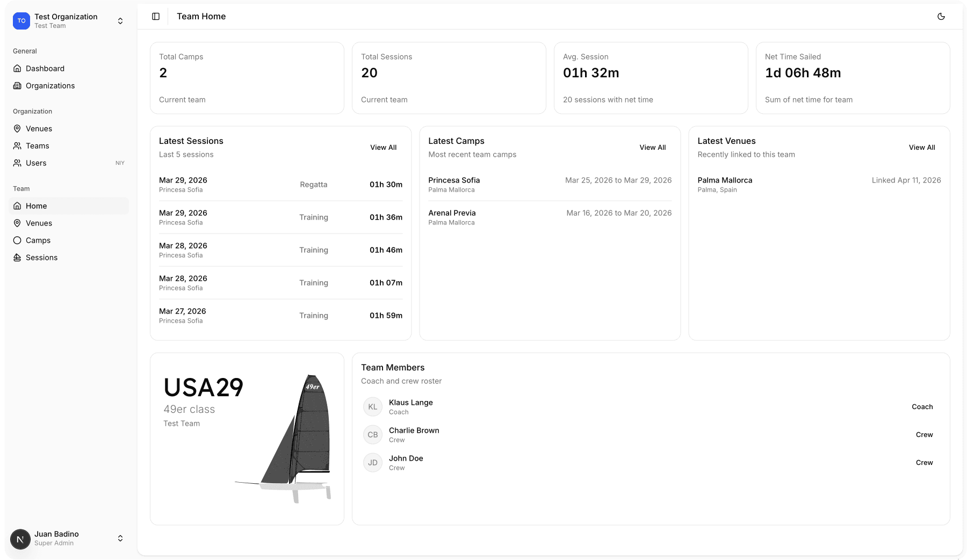Click the Mar 16, 2026 to Mar 20, 2026 dates
The width and height of the screenshot is (967, 560).
click(619, 213)
